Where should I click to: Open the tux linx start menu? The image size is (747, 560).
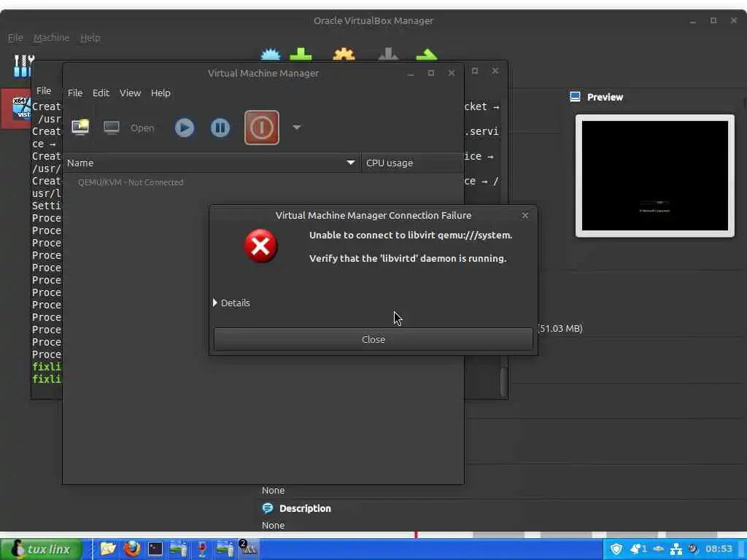click(41, 549)
